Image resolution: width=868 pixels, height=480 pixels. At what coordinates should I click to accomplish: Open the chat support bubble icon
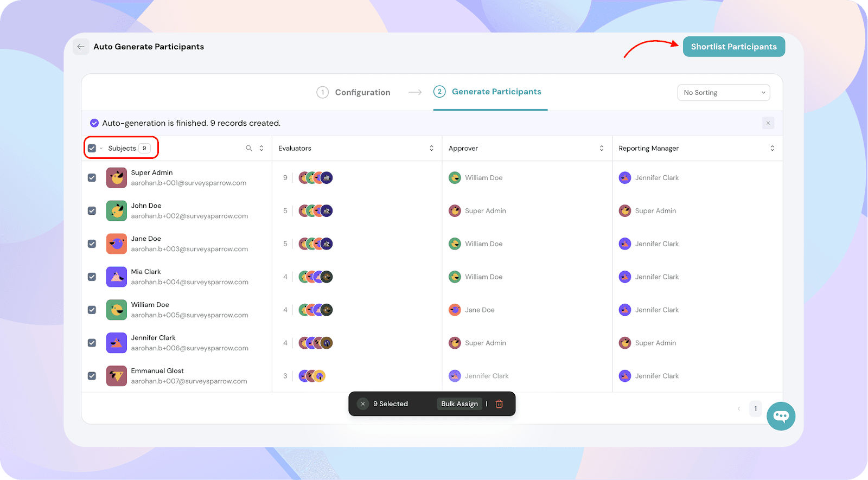781,416
